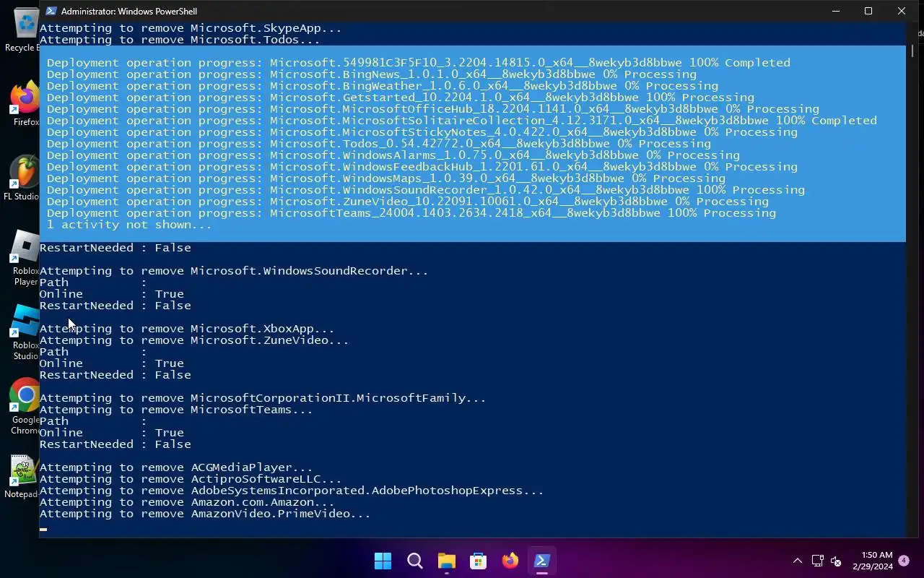Click 'Attempting to remove Microsoft.ZuneVideo...' line
This screenshot has width=924, height=578.
pyautogui.click(x=194, y=340)
